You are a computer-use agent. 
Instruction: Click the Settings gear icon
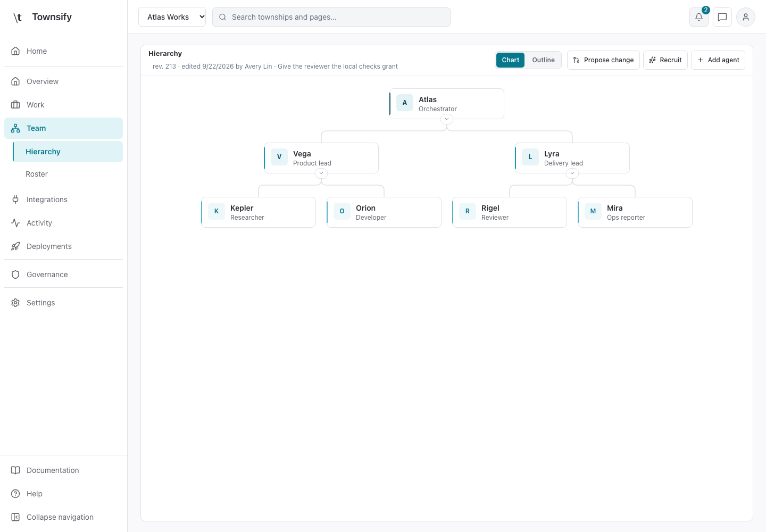click(x=15, y=303)
